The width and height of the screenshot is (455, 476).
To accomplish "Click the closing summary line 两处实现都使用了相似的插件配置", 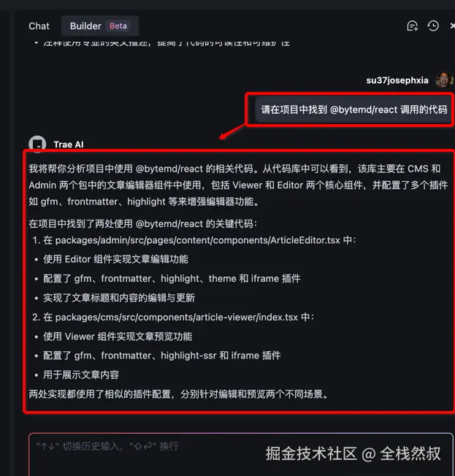I will click(179, 394).
